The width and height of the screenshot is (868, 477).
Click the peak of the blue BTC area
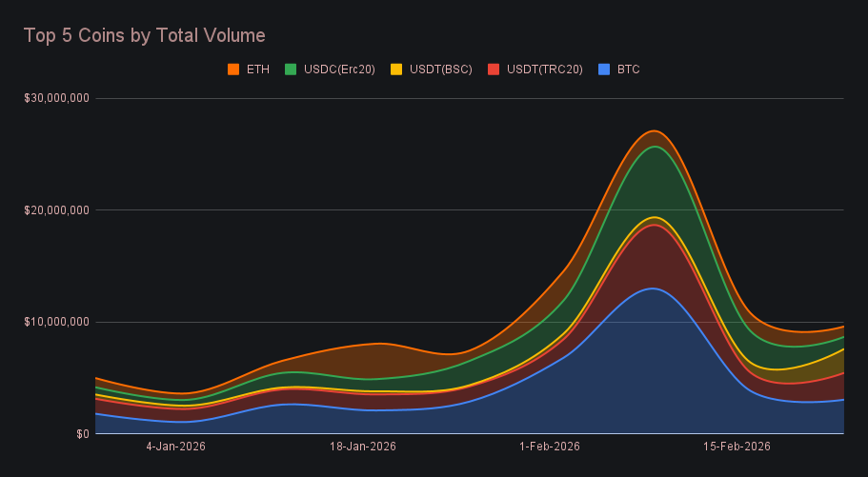coord(653,289)
